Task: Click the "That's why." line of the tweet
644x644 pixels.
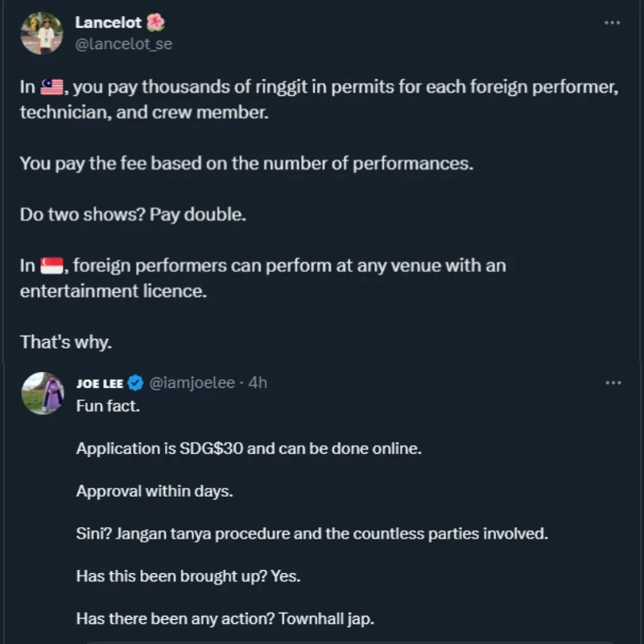Action: click(x=66, y=341)
